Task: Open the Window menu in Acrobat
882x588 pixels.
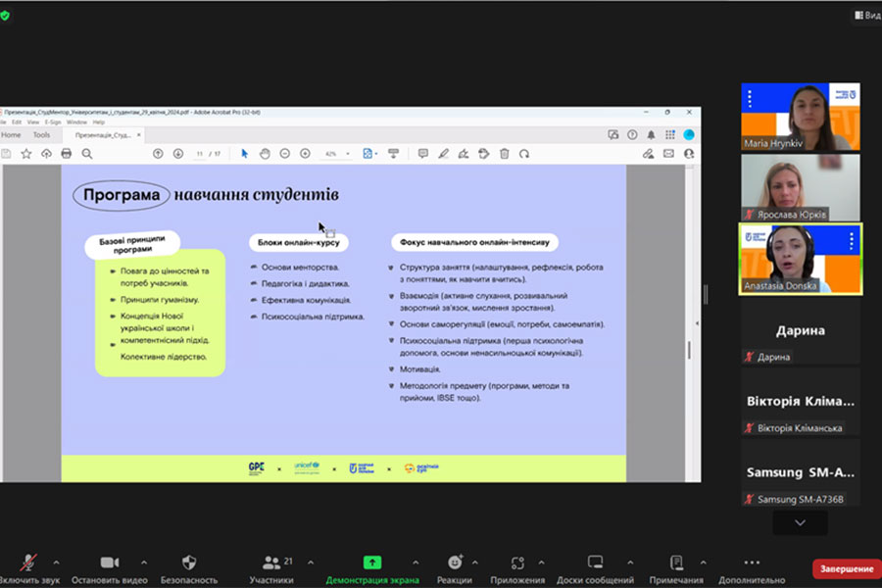Action: click(x=76, y=122)
